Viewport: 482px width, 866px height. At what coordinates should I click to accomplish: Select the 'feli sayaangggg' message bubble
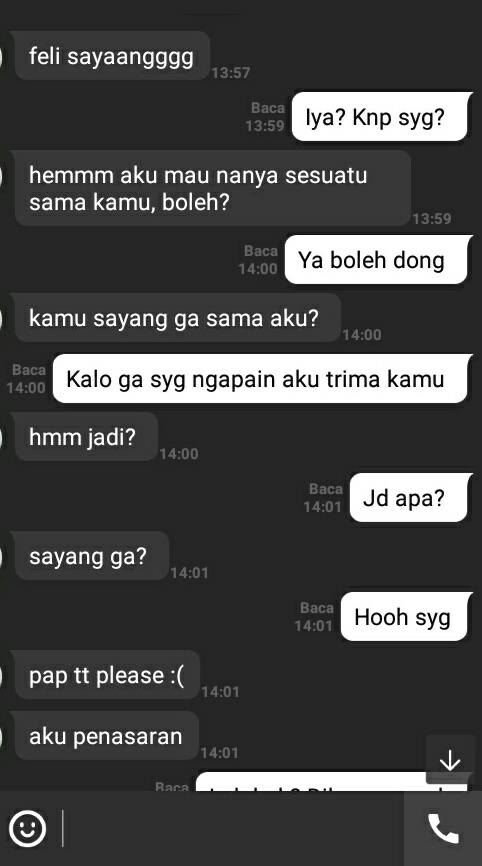tap(112, 56)
